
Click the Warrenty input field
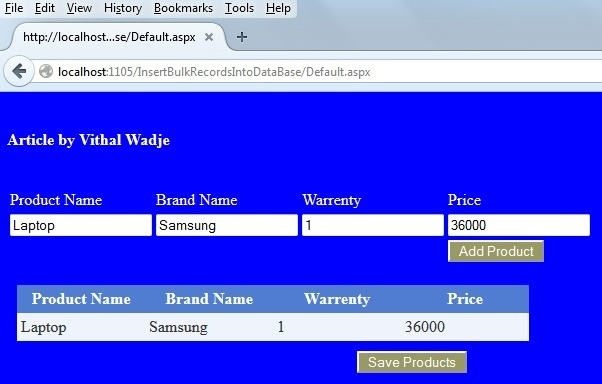pos(373,225)
